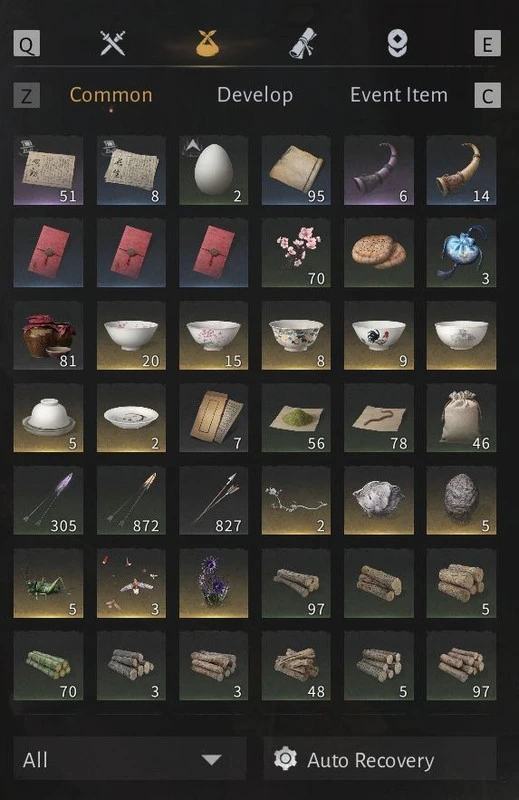Open the orange pouch items category
Image resolution: width=519 pixels, height=800 pixels.
(208, 43)
